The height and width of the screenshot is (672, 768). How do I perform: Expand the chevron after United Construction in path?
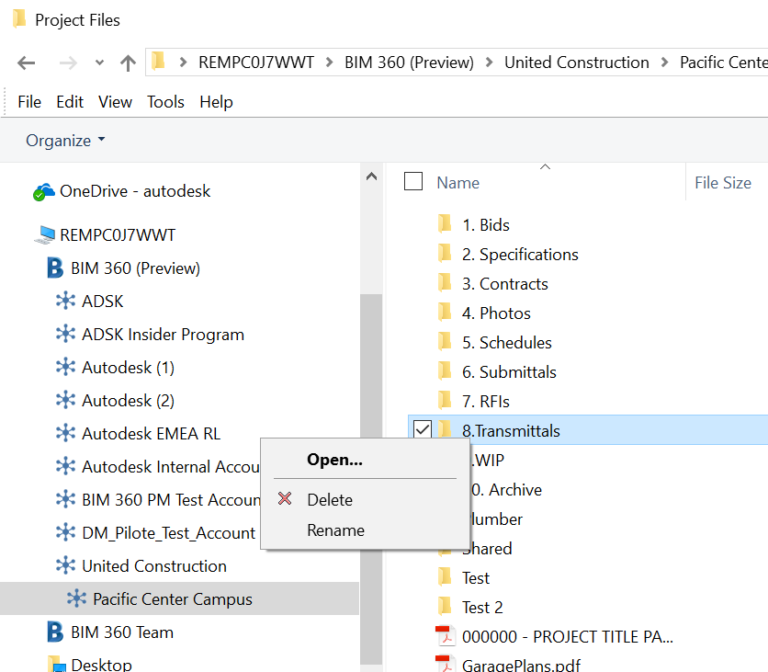point(665,63)
